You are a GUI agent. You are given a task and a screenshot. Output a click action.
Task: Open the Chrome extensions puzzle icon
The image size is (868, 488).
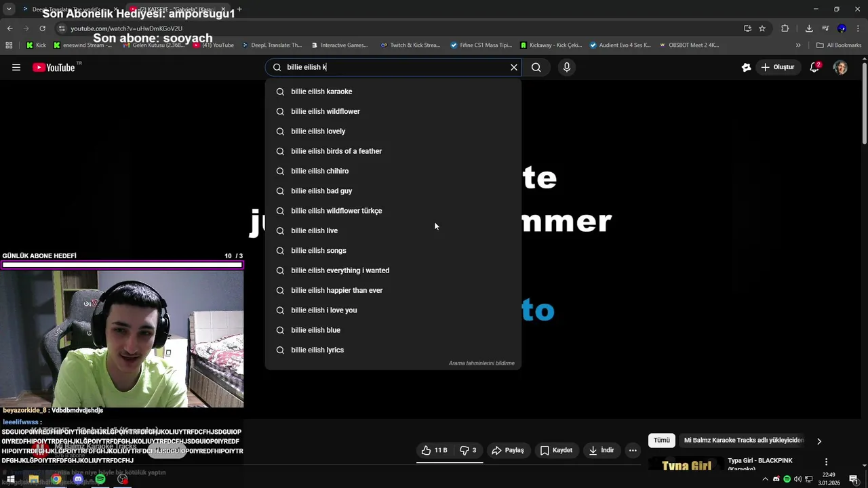tap(785, 28)
